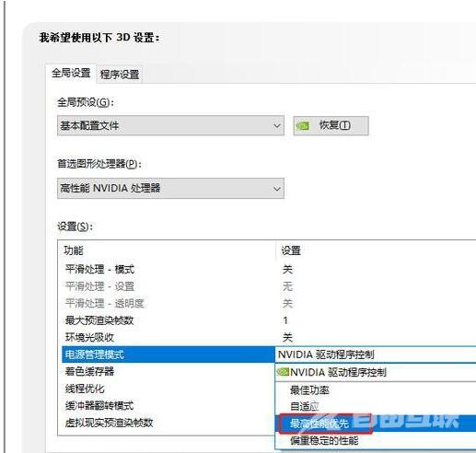Click the 恢复 restore button
Screen dimensions: 476x453
(x=331, y=125)
